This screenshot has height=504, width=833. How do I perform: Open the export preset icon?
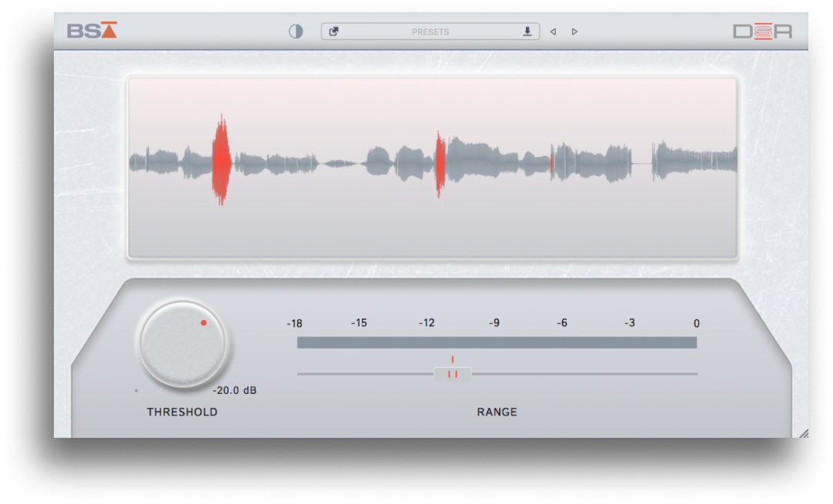pos(334,31)
